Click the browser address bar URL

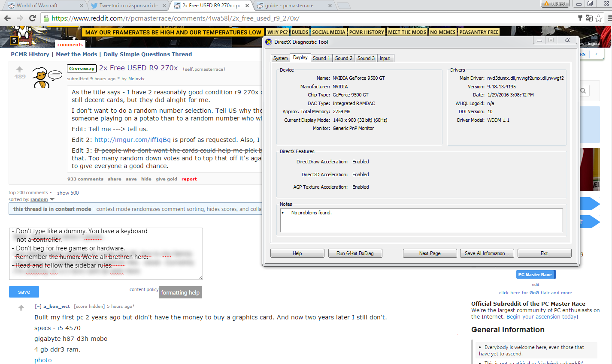point(176,18)
